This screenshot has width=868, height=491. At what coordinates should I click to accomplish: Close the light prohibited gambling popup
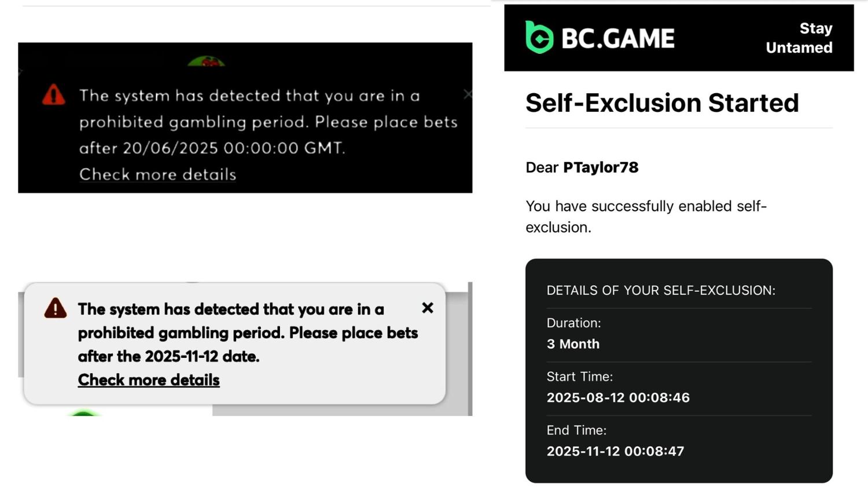tap(428, 308)
